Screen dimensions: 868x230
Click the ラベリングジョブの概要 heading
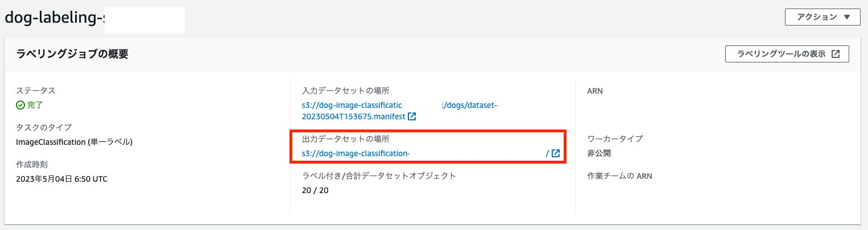click(72, 55)
